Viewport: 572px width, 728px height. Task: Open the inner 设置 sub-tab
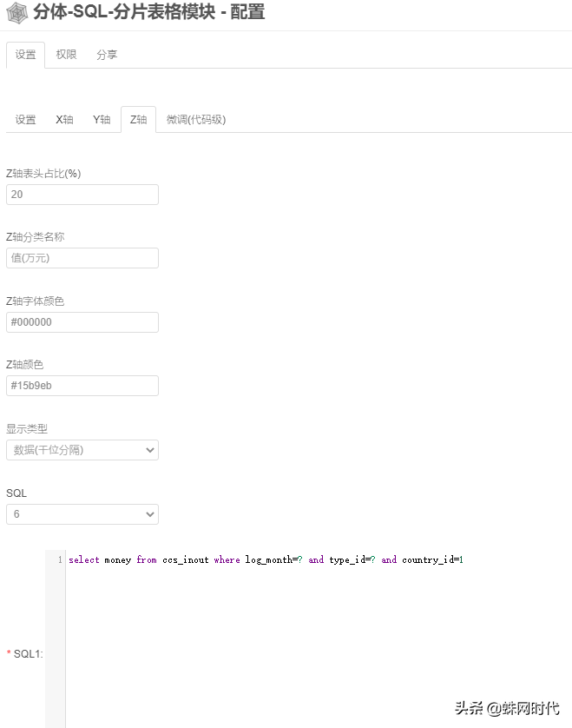pos(25,120)
